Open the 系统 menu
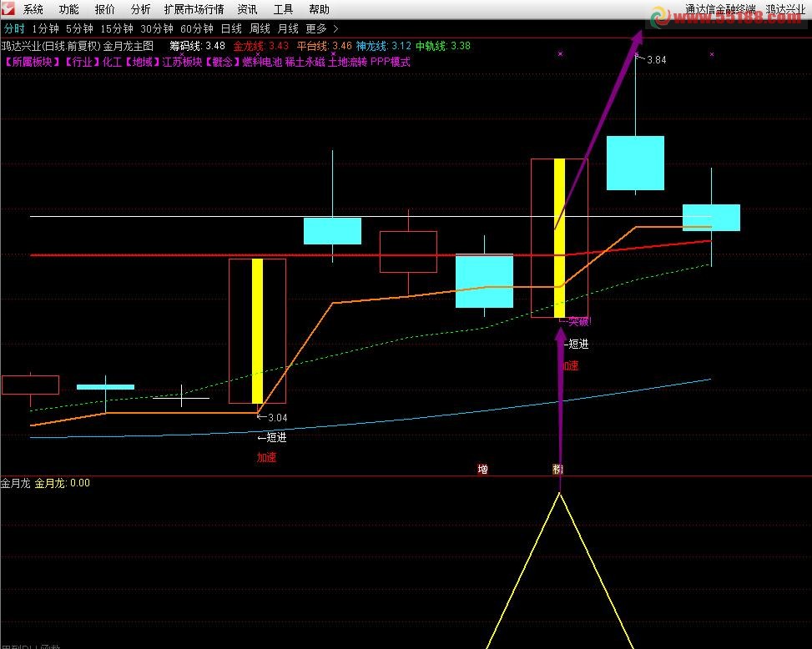Screen dimensions: 812x649 pyautogui.click(x=33, y=10)
